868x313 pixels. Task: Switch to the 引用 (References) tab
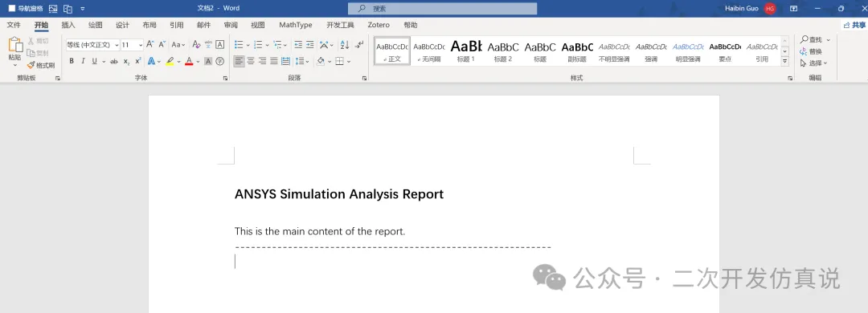coord(177,25)
